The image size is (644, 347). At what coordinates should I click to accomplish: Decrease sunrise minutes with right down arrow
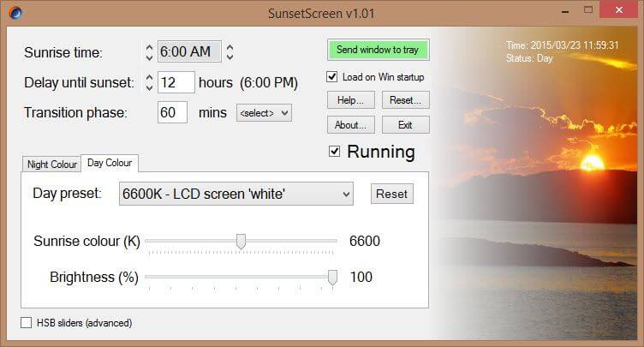click(230, 57)
